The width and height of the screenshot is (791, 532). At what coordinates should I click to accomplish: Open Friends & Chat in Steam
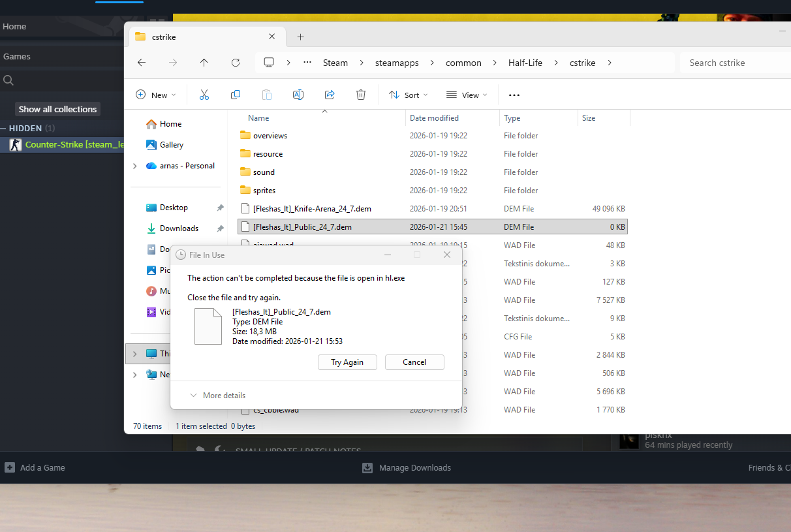(769, 467)
